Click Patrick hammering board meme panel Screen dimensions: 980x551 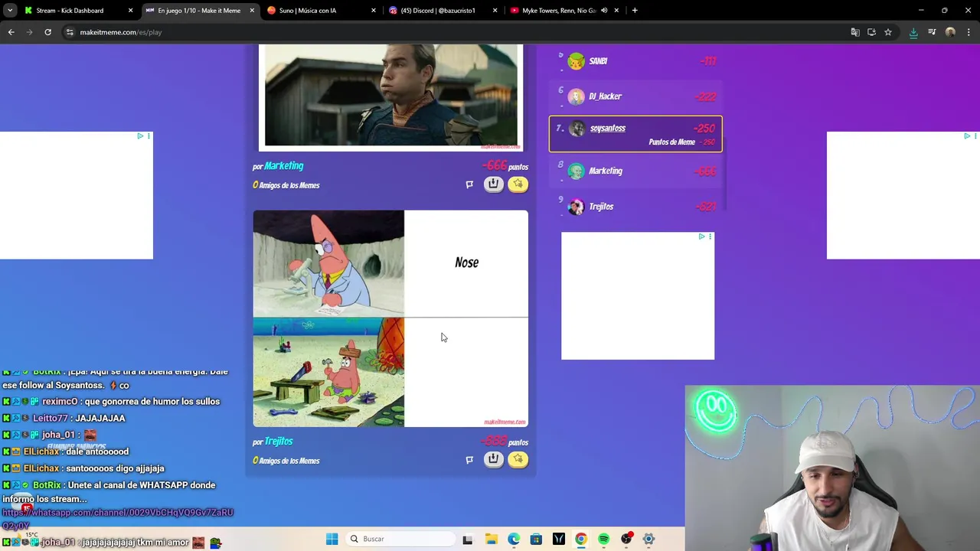[x=328, y=373]
